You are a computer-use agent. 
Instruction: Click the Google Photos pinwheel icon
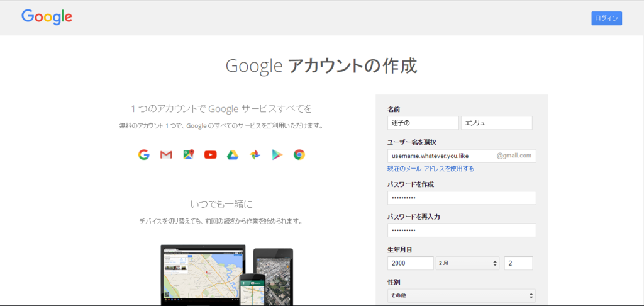pos(255,155)
